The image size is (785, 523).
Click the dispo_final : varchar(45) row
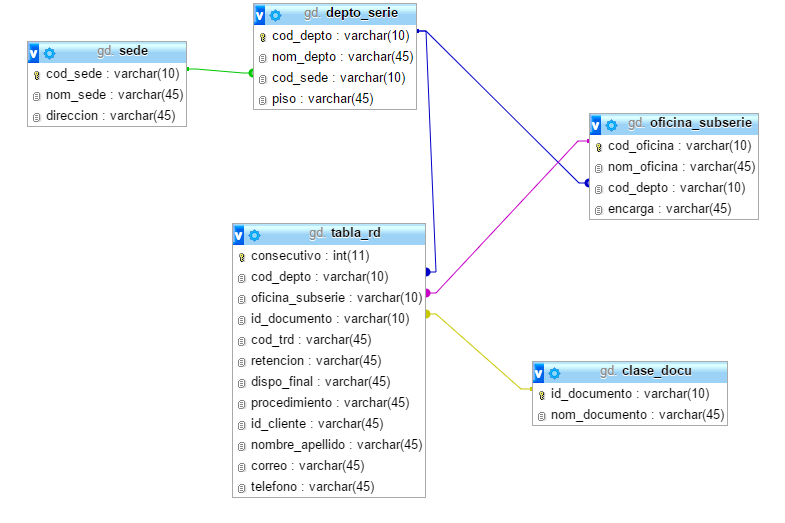coord(329,382)
